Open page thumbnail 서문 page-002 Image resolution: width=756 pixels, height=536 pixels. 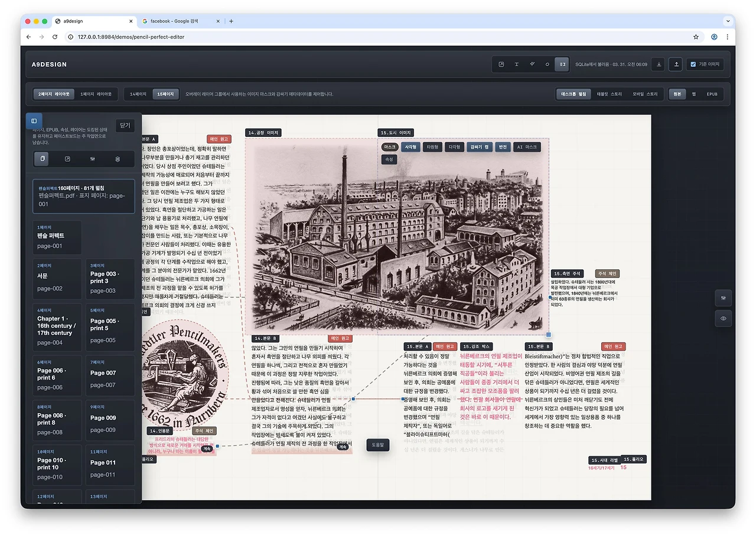tap(57, 279)
